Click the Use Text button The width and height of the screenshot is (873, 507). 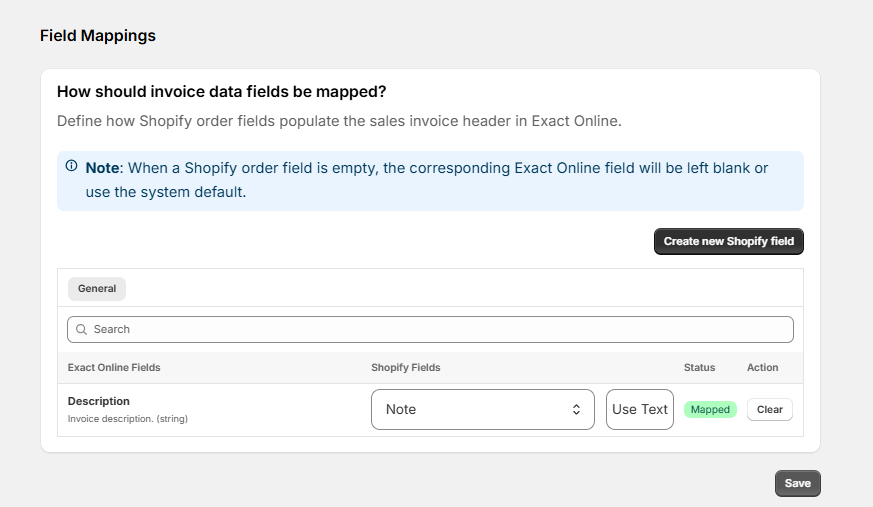[x=640, y=410]
